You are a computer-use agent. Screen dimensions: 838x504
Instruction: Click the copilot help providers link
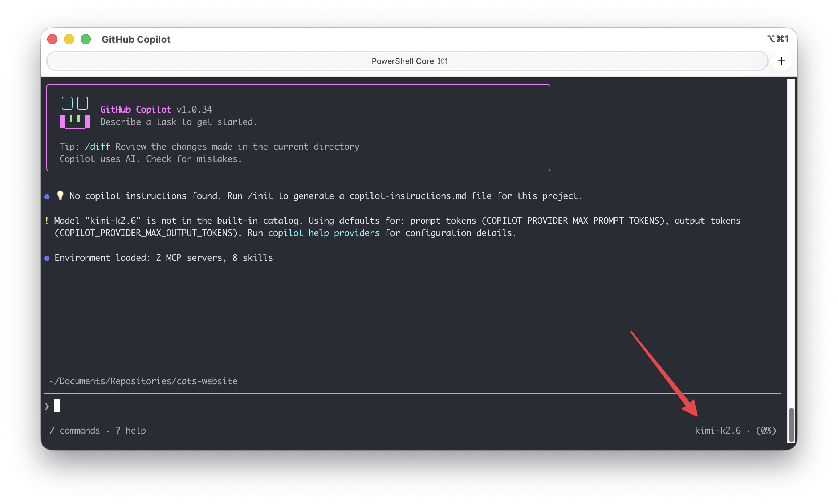click(324, 233)
